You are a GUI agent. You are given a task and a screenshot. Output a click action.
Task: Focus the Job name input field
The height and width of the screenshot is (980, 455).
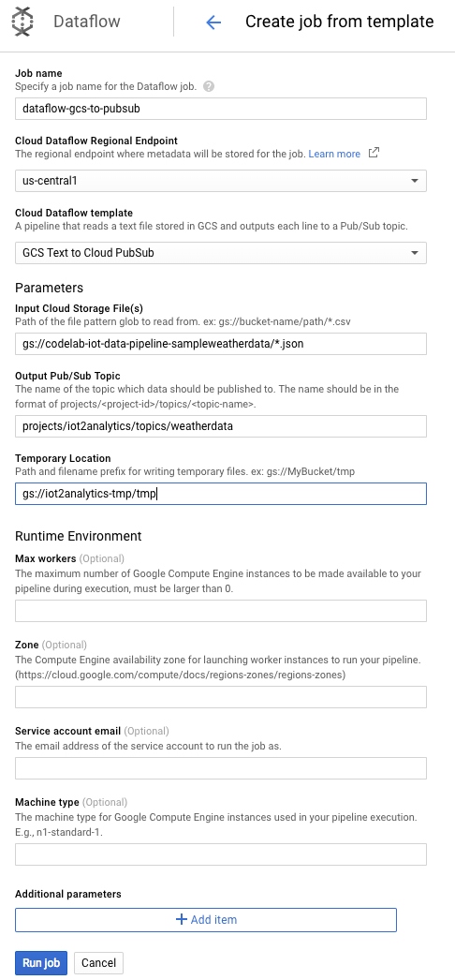(x=221, y=108)
